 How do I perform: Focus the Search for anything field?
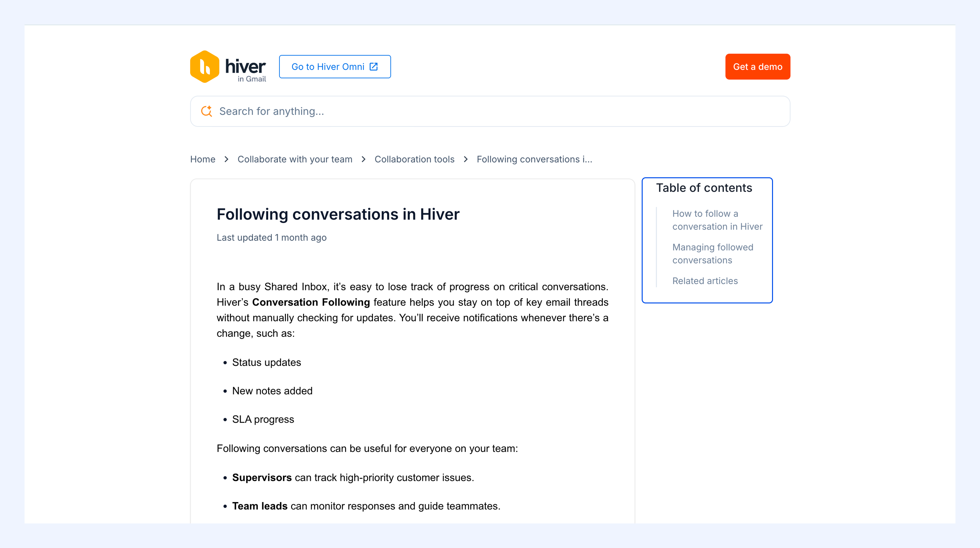[490, 111]
